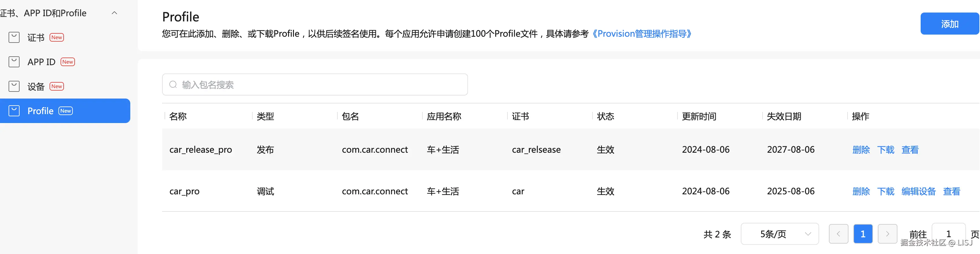Click the page 1 pagination button
980x254 pixels.
pos(863,234)
